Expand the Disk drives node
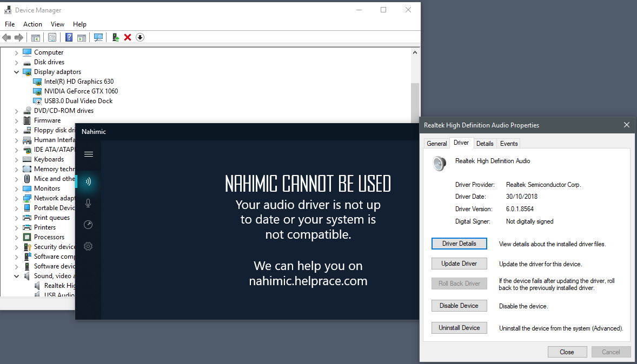This screenshot has width=637, height=364. (x=16, y=63)
